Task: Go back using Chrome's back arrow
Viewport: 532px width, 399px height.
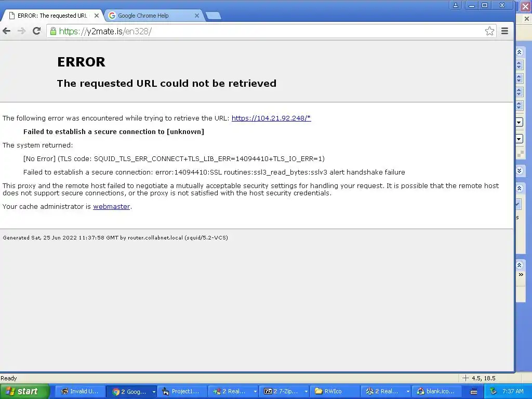Action: coord(6,31)
